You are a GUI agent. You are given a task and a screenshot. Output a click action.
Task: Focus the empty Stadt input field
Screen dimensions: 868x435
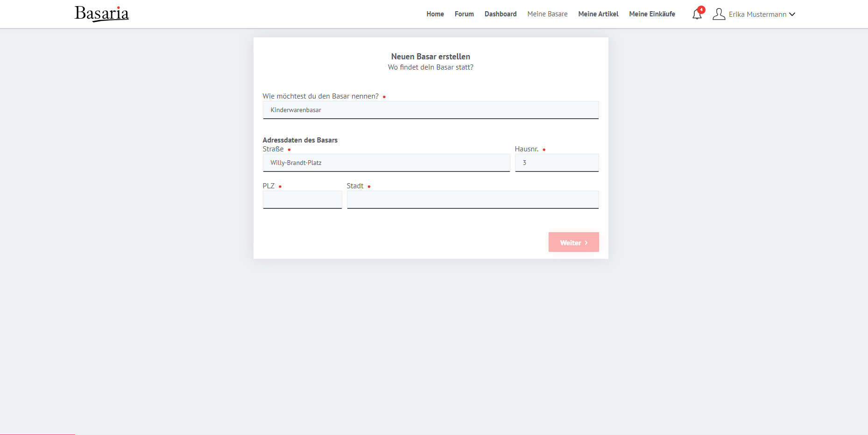point(473,200)
